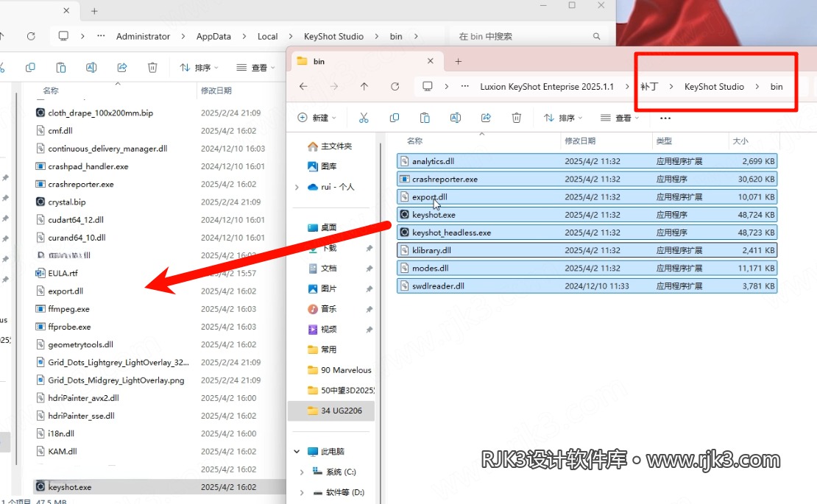Click AppData in back window breadcrumb
The height and width of the screenshot is (504, 817).
tap(213, 37)
